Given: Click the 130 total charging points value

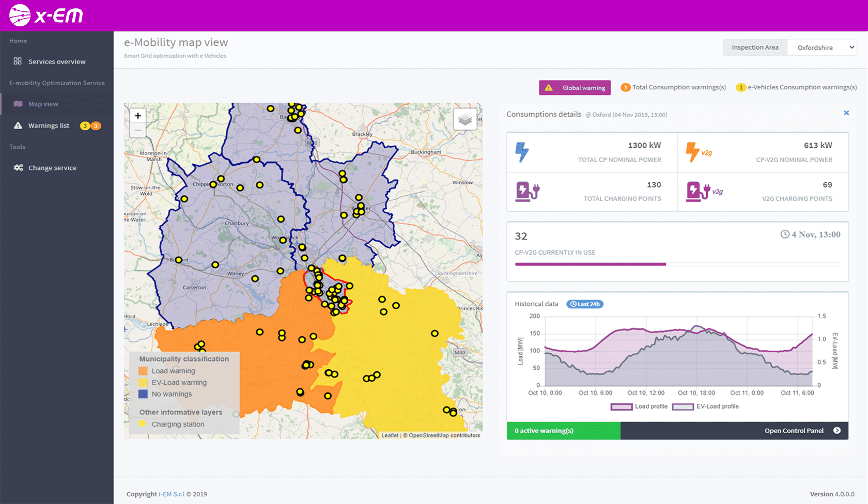Looking at the screenshot, I should pos(654,185).
